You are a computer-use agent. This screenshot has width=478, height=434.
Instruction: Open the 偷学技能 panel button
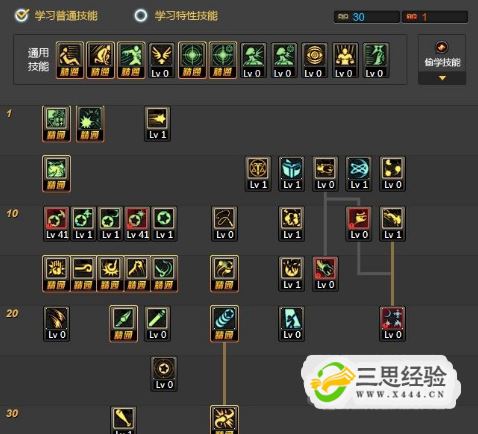(x=442, y=59)
